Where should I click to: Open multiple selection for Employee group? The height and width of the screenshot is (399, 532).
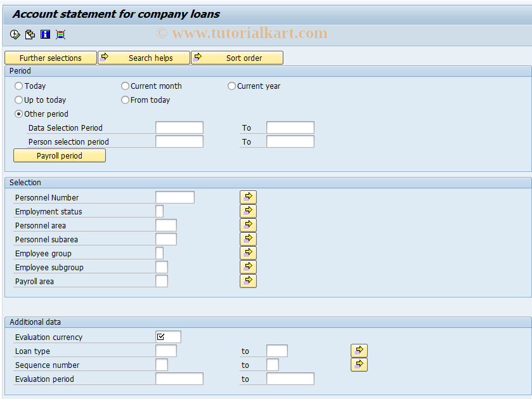pos(248,253)
